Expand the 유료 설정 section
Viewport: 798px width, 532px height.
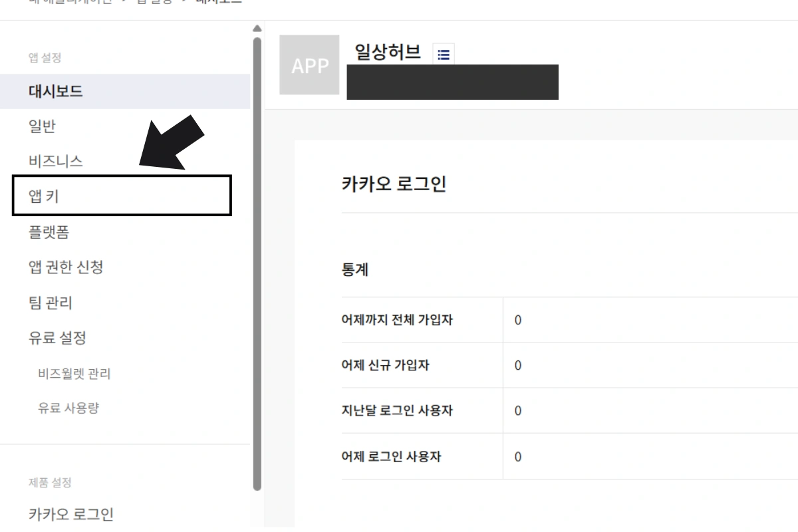(x=57, y=338)
